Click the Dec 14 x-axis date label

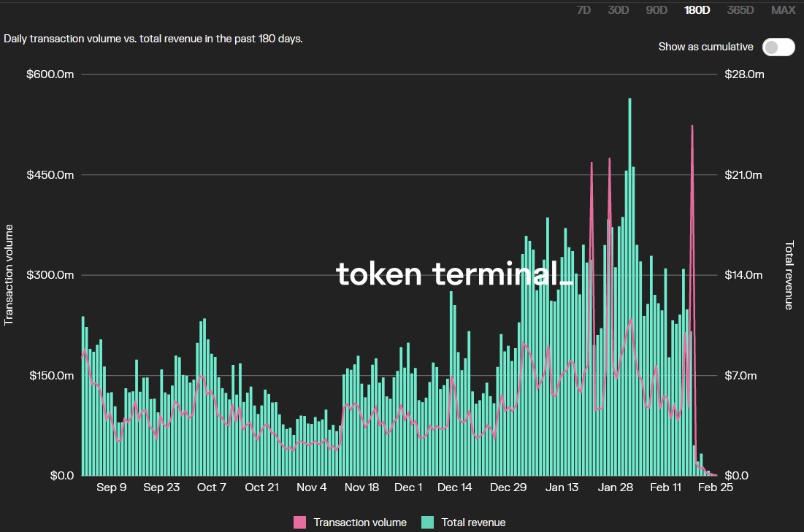click(455, 487)
